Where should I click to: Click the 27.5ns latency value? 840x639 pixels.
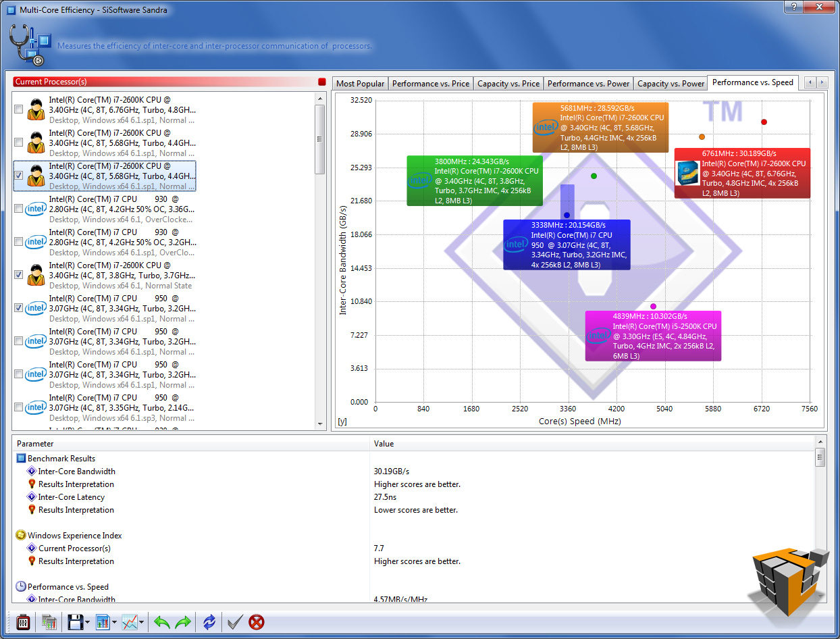(x=386, y=497)
